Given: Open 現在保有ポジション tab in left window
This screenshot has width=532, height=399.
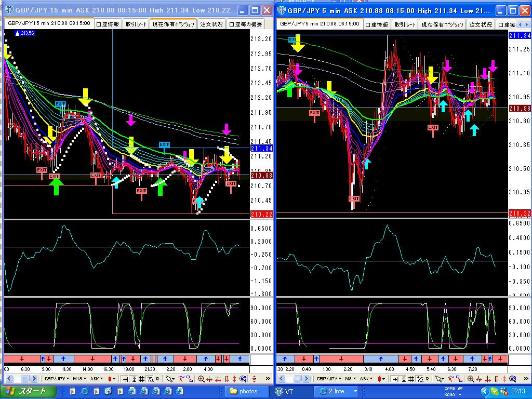Looking at the screenshot, I should (x=173, y=24).
